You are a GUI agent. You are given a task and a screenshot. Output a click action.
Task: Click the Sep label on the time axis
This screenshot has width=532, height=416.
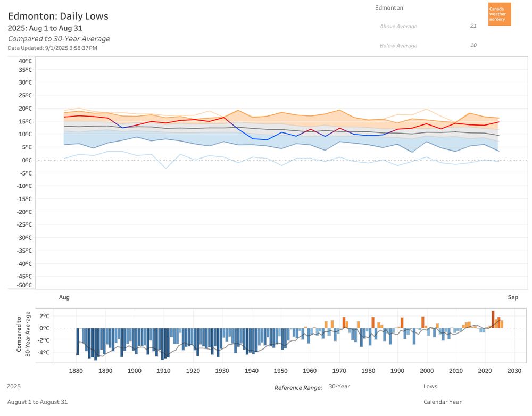click(x=513, y=297)
